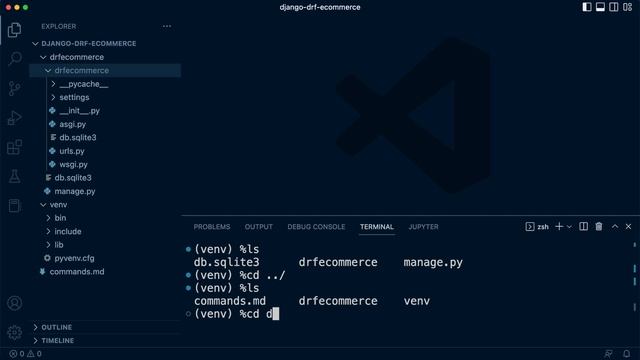Viewport: 640px width, 360px height.
Task: Toggle primary side bar layout icon
Action: (587, 7)
